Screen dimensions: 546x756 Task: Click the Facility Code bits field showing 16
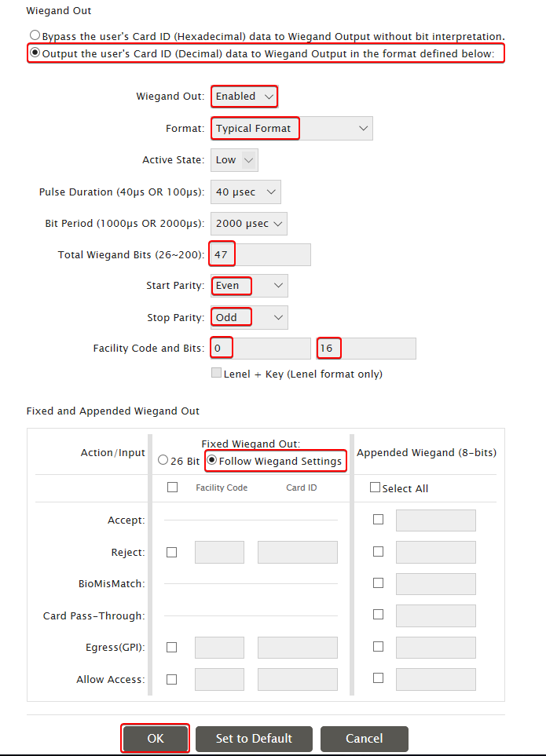366,348
